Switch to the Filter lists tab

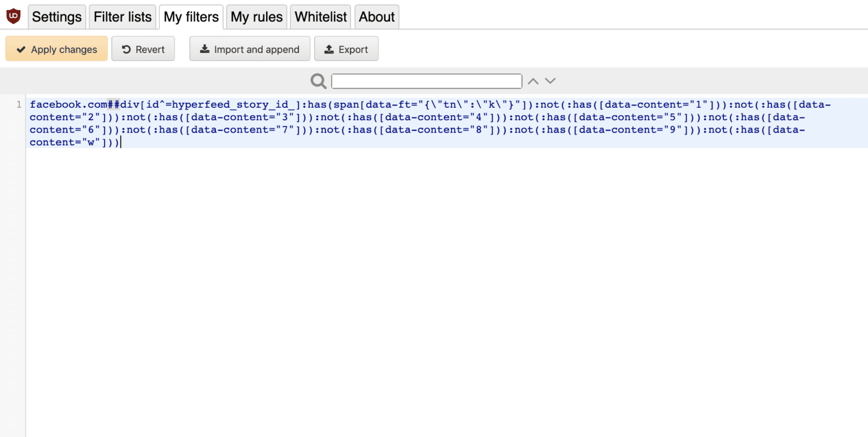point(123,17)
